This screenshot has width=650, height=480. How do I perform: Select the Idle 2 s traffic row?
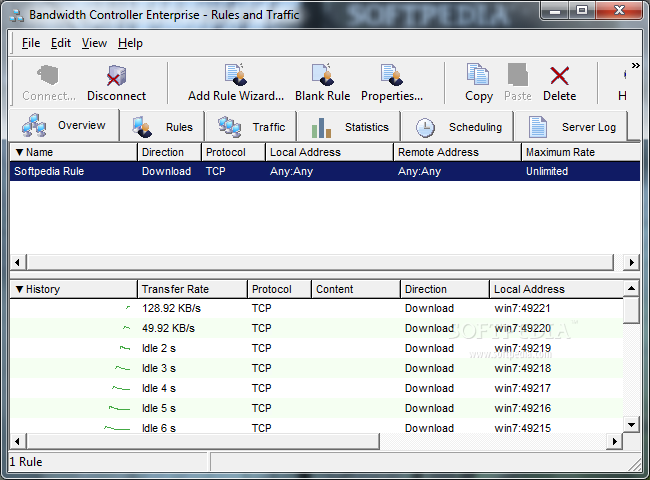pyautogui.click(x=316, y=348)
